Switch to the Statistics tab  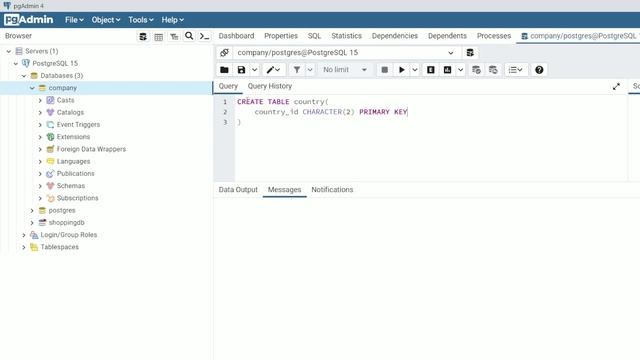347,36
